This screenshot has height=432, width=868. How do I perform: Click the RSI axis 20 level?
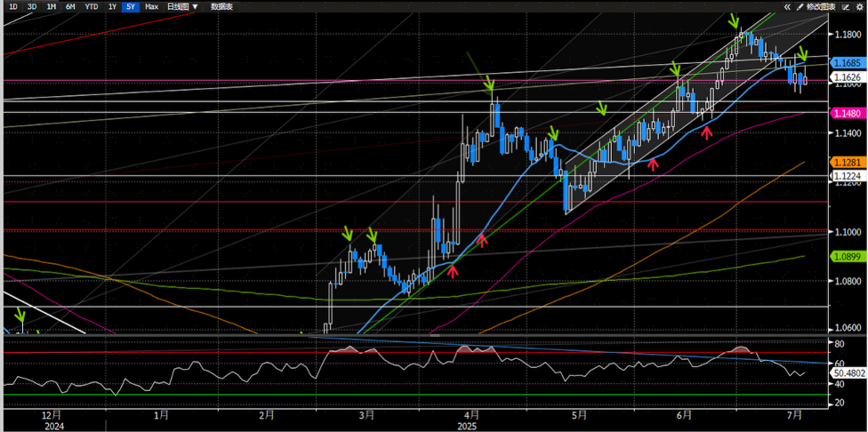coord(839,404)
